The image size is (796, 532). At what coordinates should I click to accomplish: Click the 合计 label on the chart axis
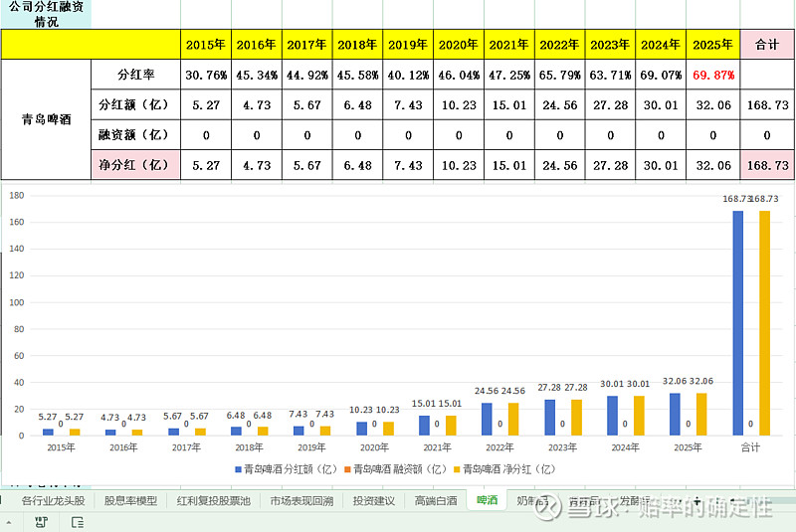pyautogui.click(x=750, y=447)
